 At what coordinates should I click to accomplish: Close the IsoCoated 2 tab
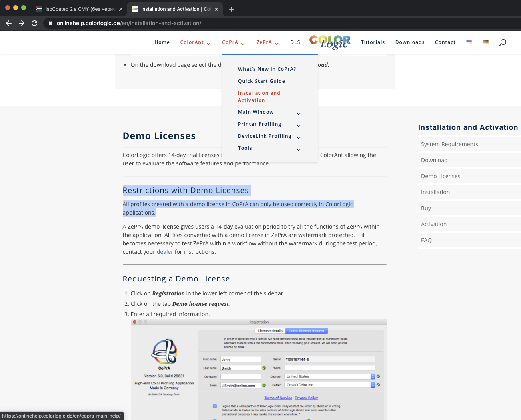pos(121,9)
